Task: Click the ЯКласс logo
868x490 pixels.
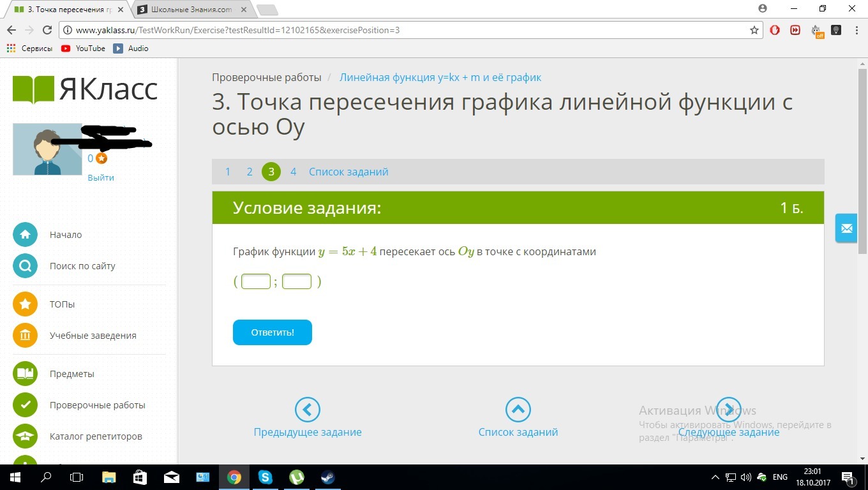Action: [85, 89]
